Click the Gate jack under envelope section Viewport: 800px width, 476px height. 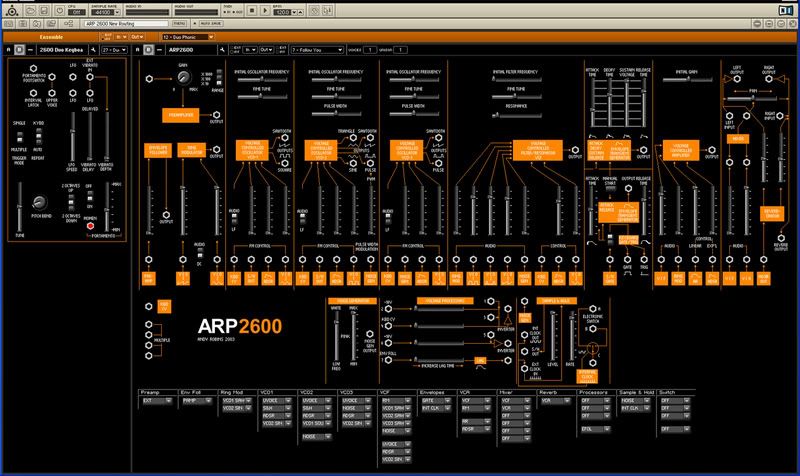(x=627, y=260)
